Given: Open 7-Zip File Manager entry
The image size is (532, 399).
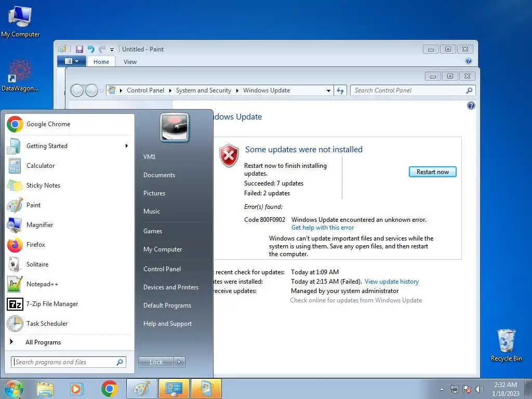Looking at the screenshot, I should pos(70,303).
